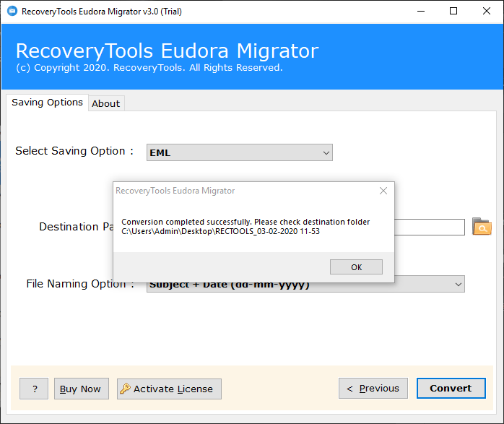Start conversion with the Convert button
This screenshot has height=424, width=504.
451,389
